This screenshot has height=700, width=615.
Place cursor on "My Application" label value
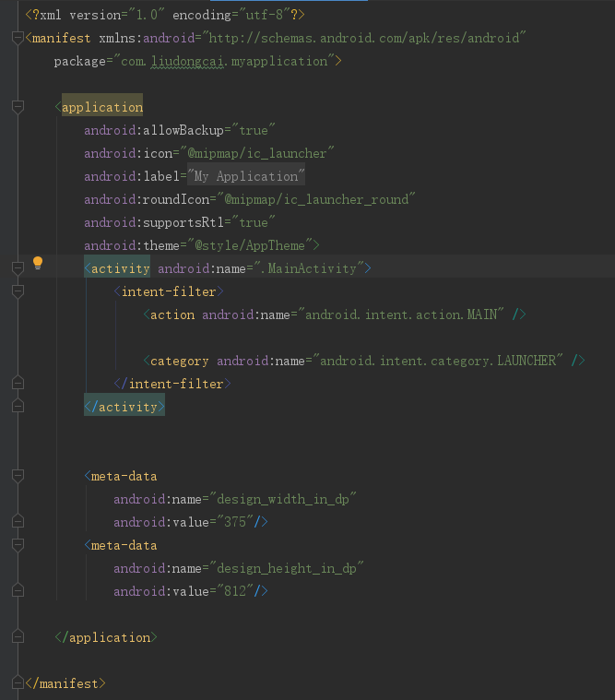point(246,176)
